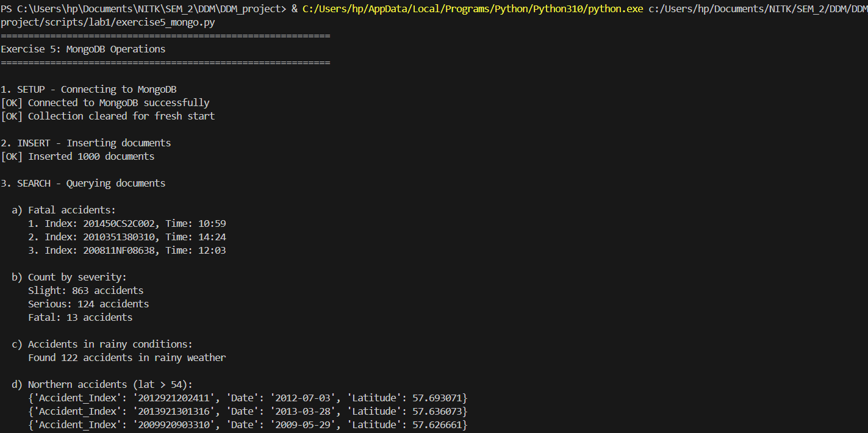Click "Found 122 accidents in rainy weather"
This screenshot has width=868, height=433.
pyautogui.click(x=127, y=358)
